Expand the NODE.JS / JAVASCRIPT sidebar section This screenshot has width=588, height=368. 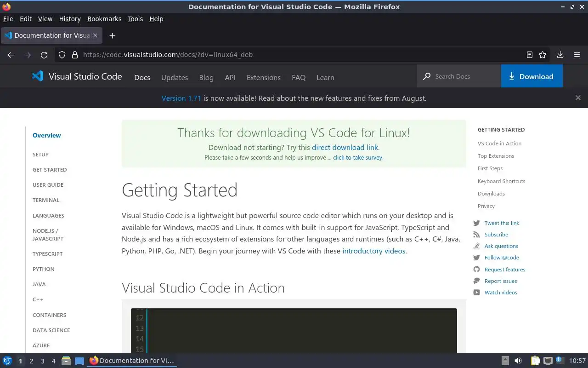(48, 235)
